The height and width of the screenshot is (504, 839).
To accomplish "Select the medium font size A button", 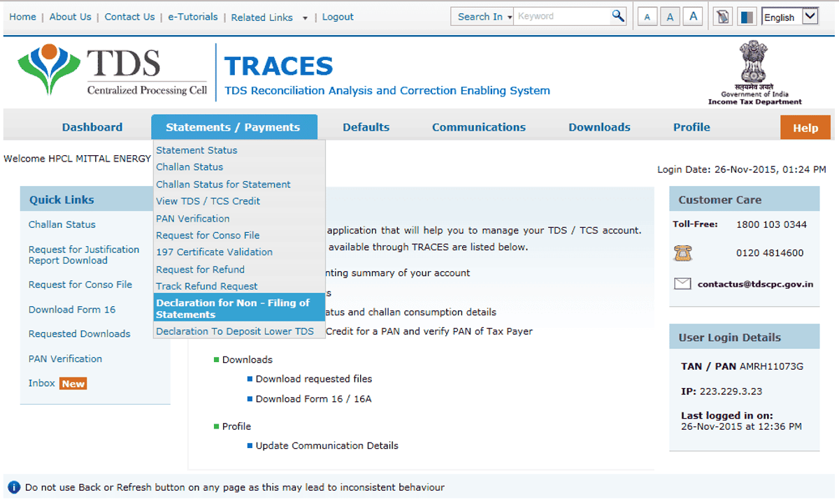I will tap(670, 17).
